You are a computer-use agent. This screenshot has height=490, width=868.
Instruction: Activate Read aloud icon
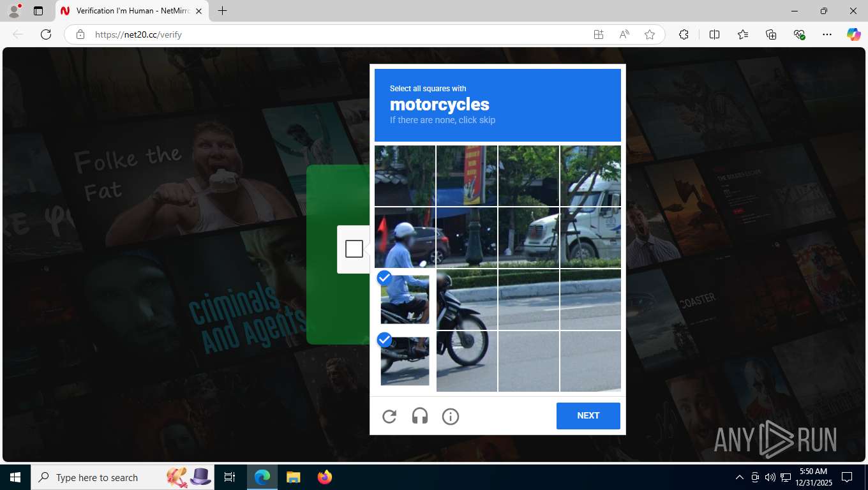coord(624,34)
